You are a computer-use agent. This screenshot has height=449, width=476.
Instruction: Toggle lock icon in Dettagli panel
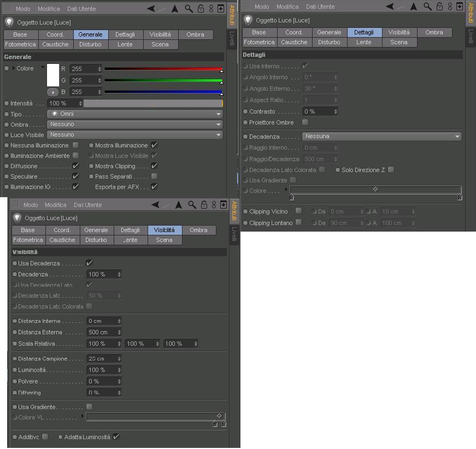click(439, 7)
